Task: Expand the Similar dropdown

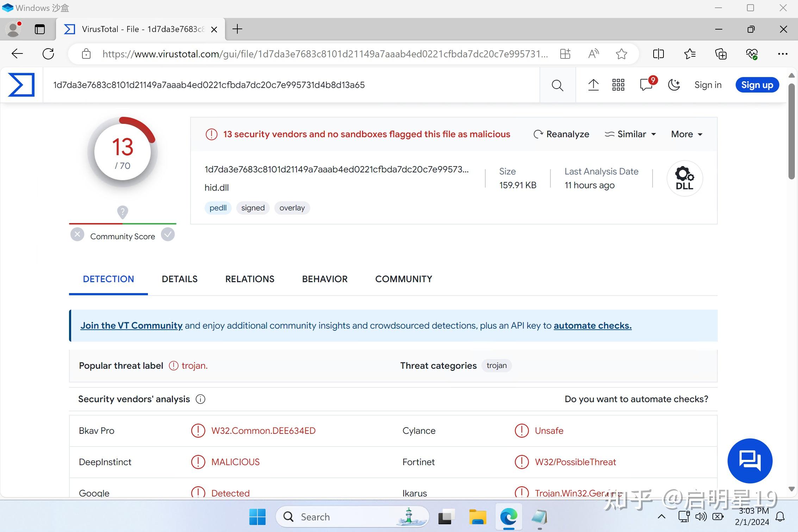Action: click(630, 134)
